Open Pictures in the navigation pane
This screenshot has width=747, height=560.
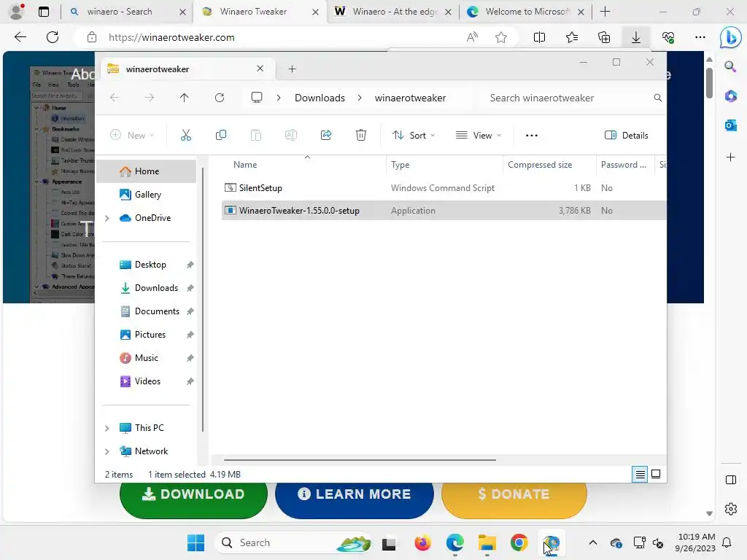(x=150, y=334)
